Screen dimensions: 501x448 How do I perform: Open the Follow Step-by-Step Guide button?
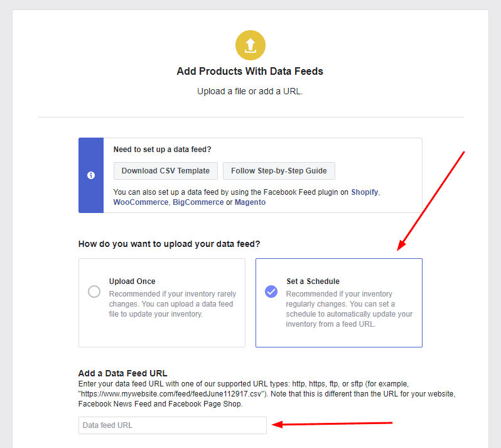[279, 171]
